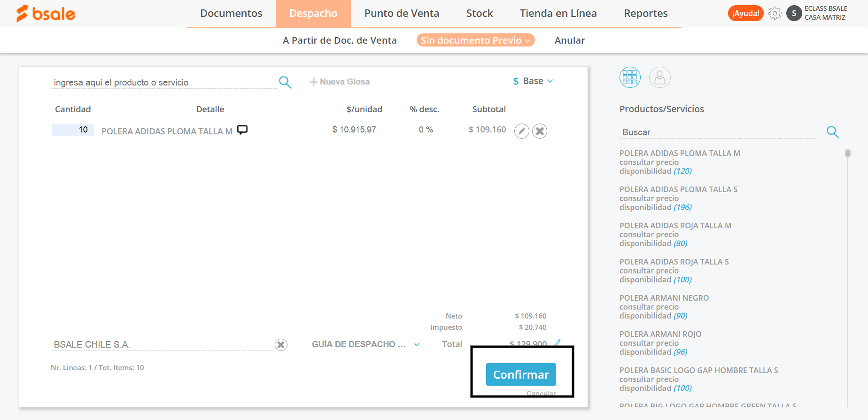Image resolution: width=868 pixels, height=420 pixels.
Task: Expand Sin documento Previo dropdown
Action: pos(475,40)
